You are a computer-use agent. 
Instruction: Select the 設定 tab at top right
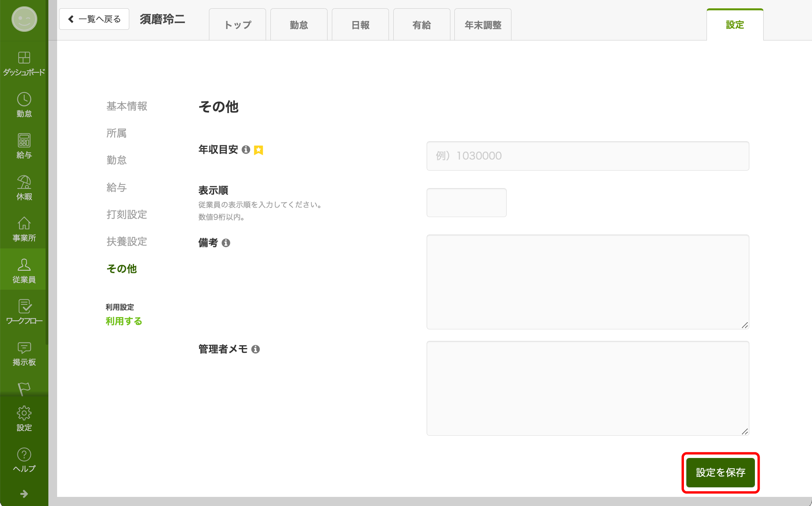click(735, 25)
